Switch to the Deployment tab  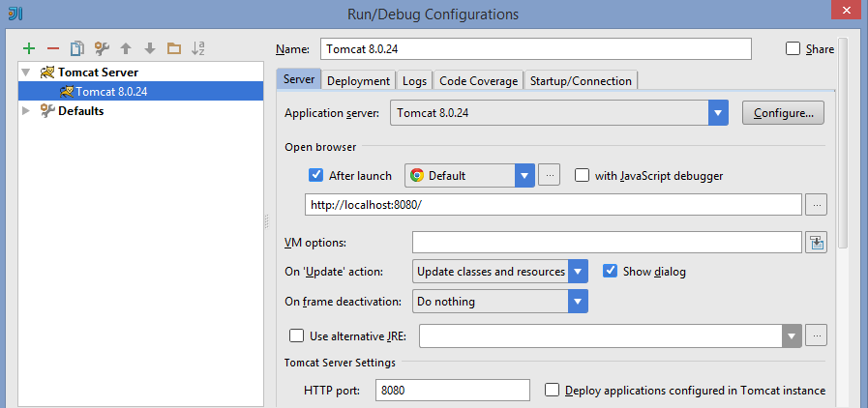(x=359, y=80)
